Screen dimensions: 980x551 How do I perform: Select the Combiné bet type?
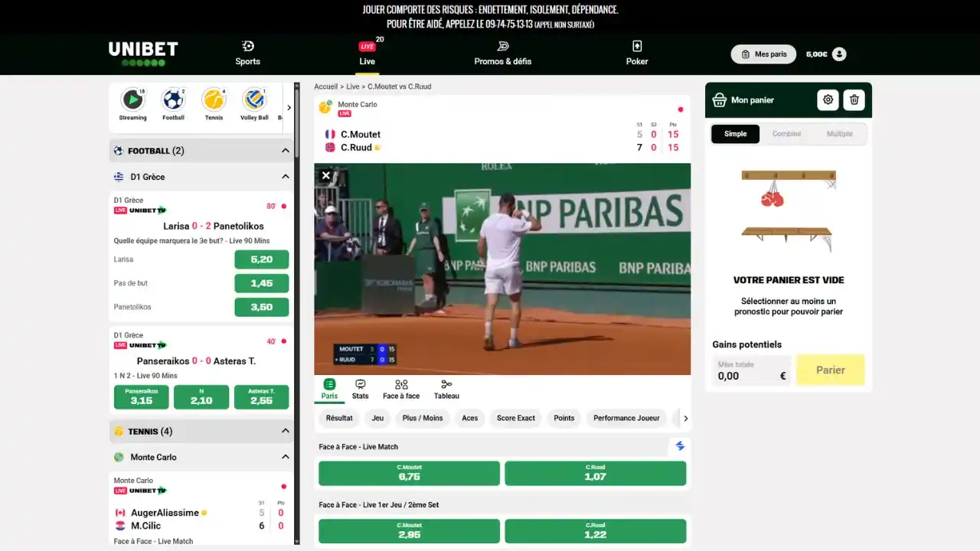[786, 134]
